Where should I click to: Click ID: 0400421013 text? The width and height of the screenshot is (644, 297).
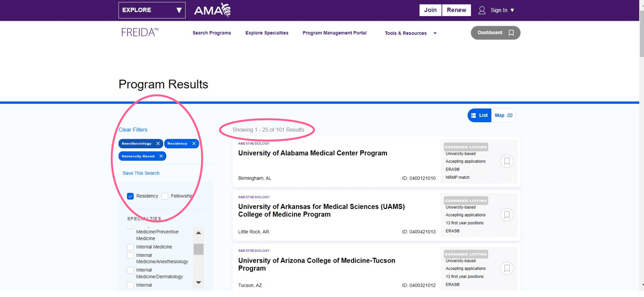point(419,232)
